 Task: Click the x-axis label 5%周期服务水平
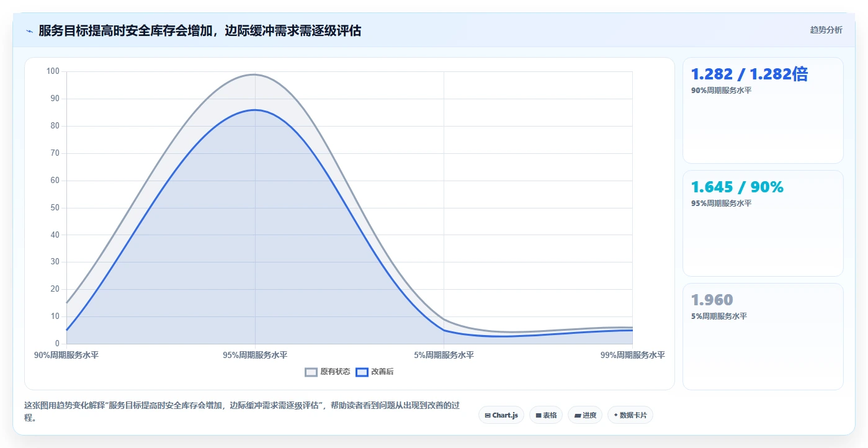[x=444, y=356]
